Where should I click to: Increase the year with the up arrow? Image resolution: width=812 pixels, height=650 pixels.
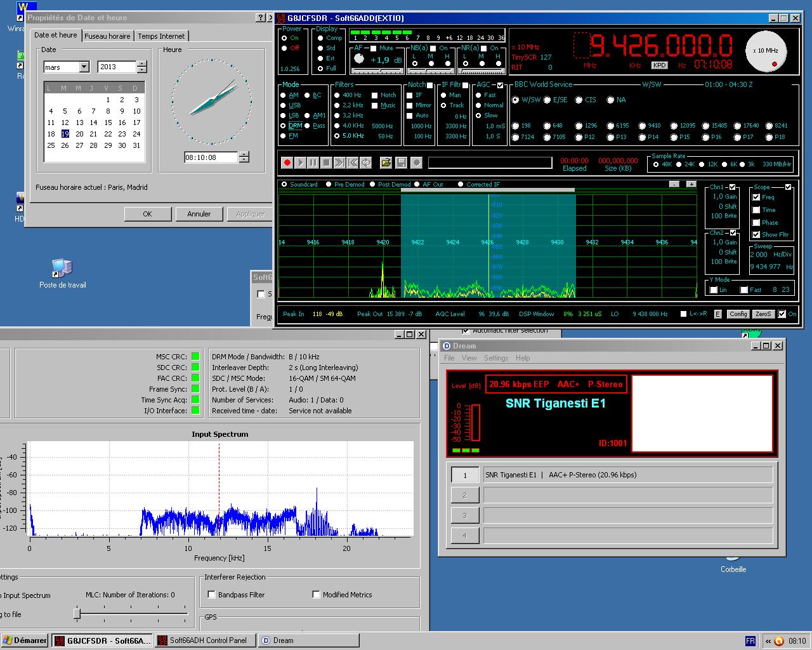click(142, 64)
